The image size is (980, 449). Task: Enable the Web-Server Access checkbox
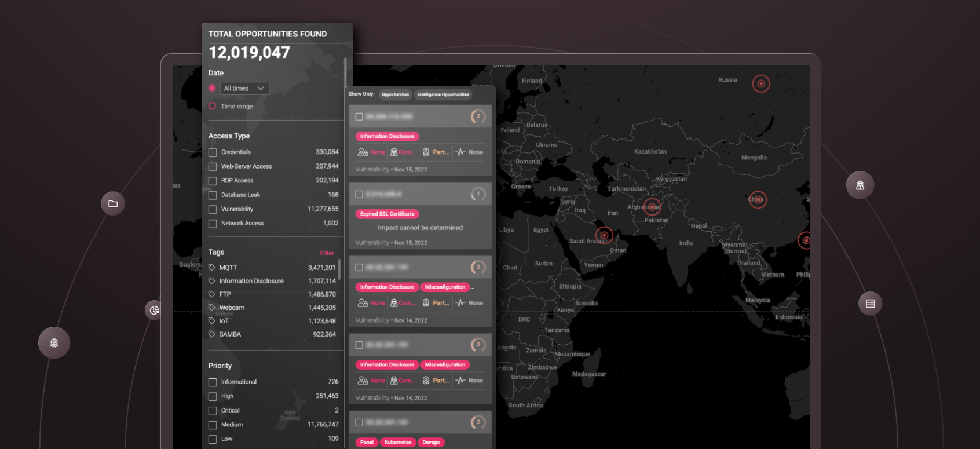213,167
